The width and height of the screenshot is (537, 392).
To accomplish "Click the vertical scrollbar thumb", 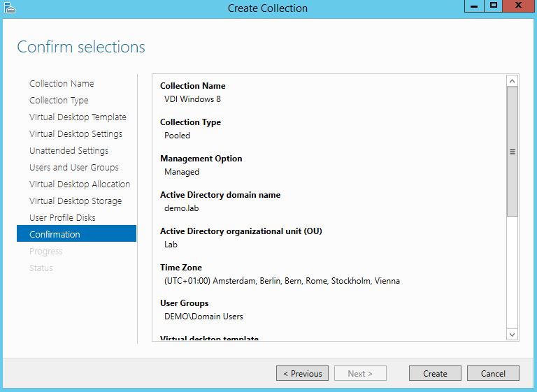I will [x=513, y=151].
